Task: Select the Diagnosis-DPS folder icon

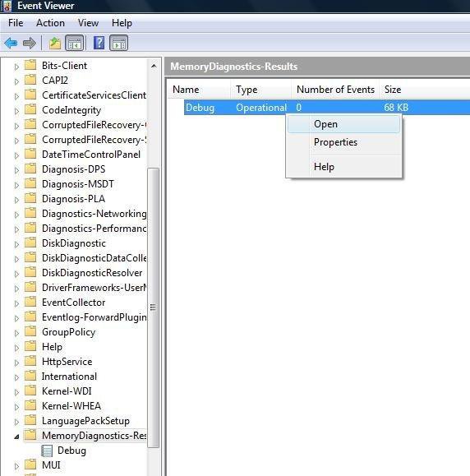Action: (x=30, y=169)
